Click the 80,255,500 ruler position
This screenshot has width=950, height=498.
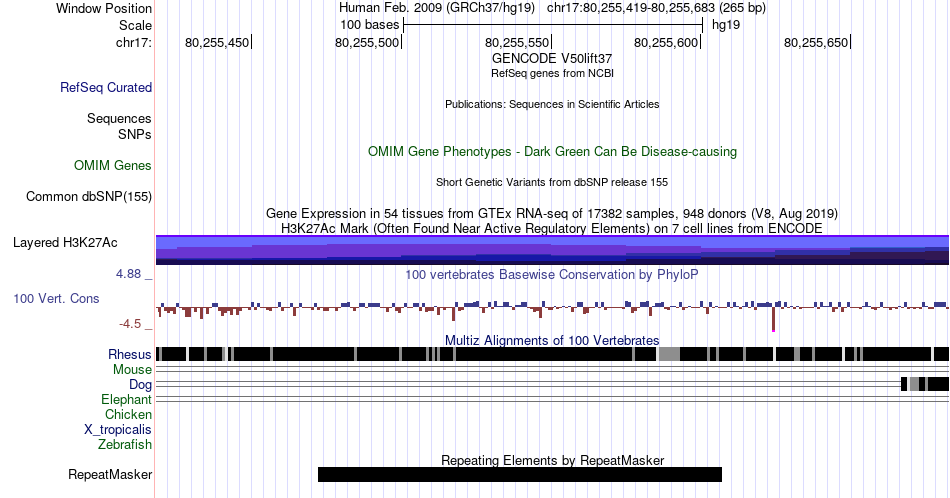coord(367,42)
